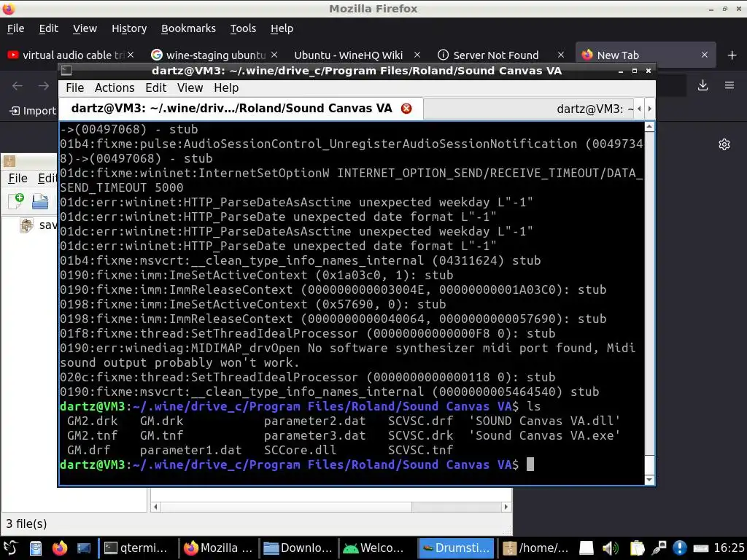Open File menu in background archive window
The width and height of the screenshot is (747, 560).
[18, 179]
